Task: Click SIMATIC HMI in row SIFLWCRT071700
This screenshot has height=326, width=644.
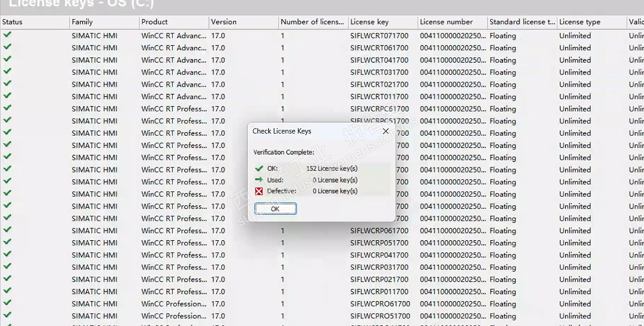Action: 94,36
